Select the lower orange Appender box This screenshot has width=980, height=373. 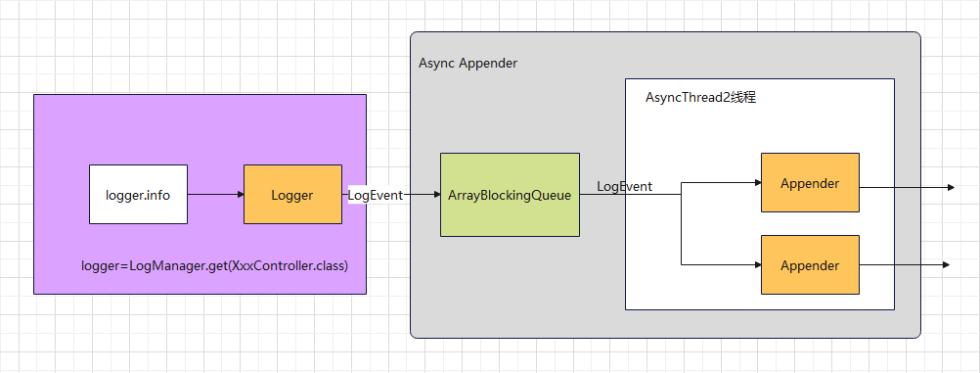(x=810, y=264)
